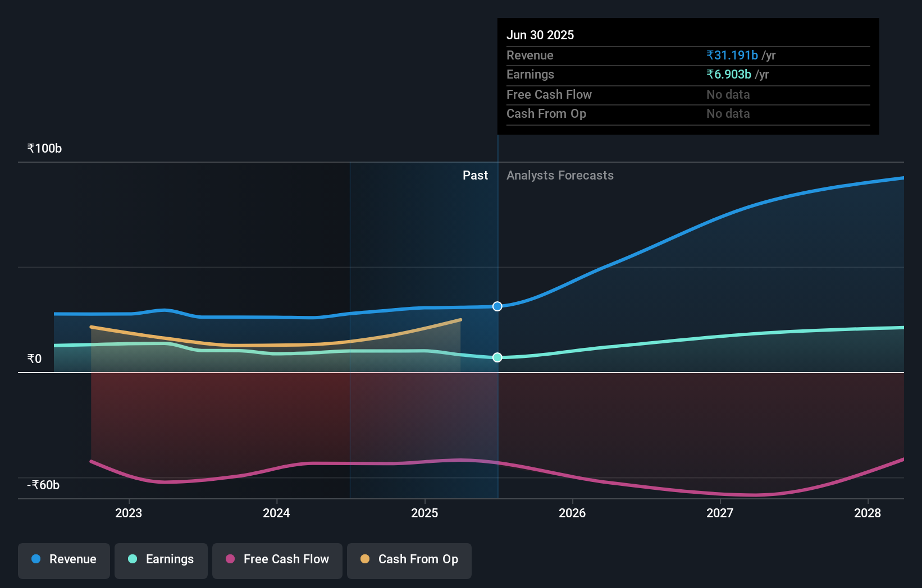922x588 pixels.
Task: Toggle the Free Cash Flow series visibility
Action: click(277, 560)
